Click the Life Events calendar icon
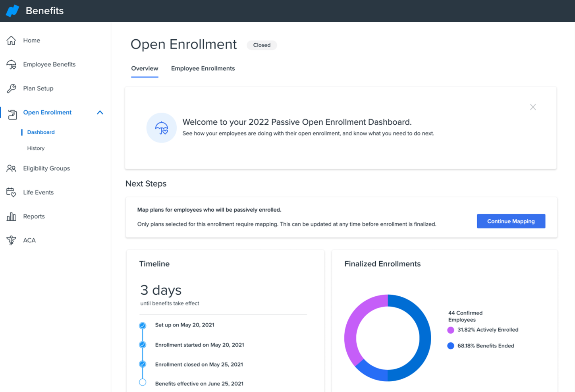 coord(11,192)
